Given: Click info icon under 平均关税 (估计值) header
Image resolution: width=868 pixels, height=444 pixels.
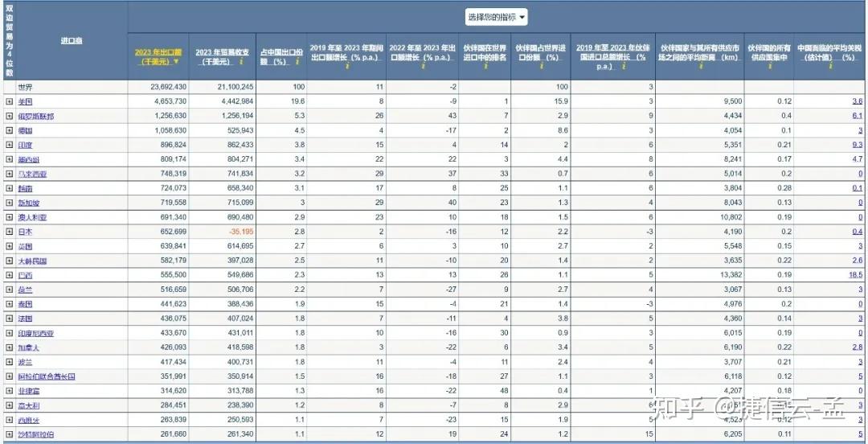Looking at the screenshot, I should tap(829, 67).
